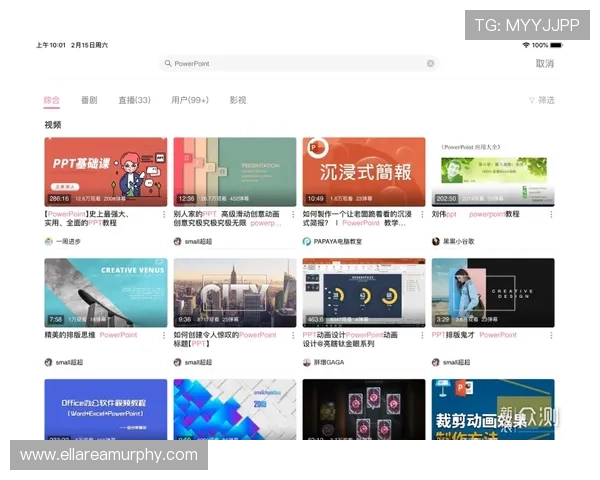This screenshot has height=480, width=600.
Task: Click the PAPAYA电脑教室 uploader avatar
Action: coord(307,242)
